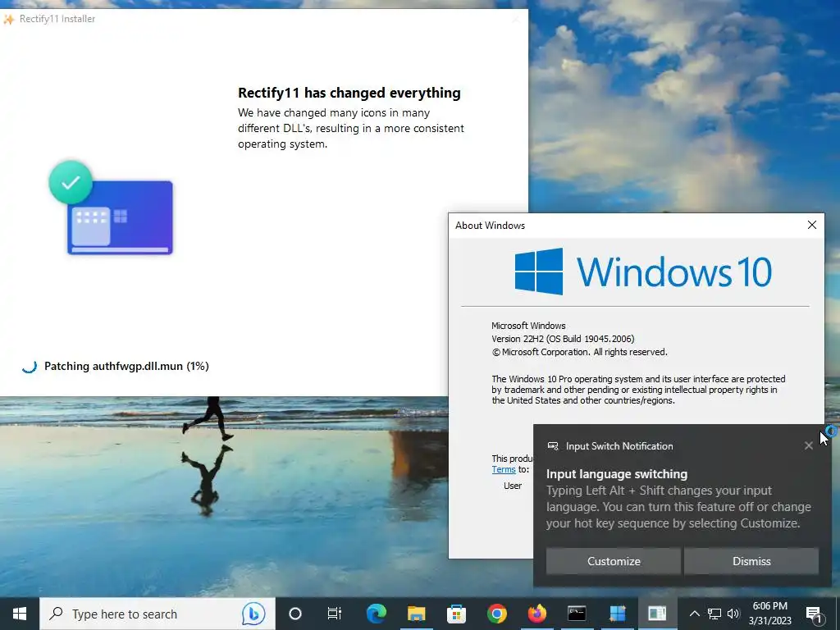840x630 pixels.
Task: Click the Rectify11 Installer star icon
Action: (x=8, y=20)
